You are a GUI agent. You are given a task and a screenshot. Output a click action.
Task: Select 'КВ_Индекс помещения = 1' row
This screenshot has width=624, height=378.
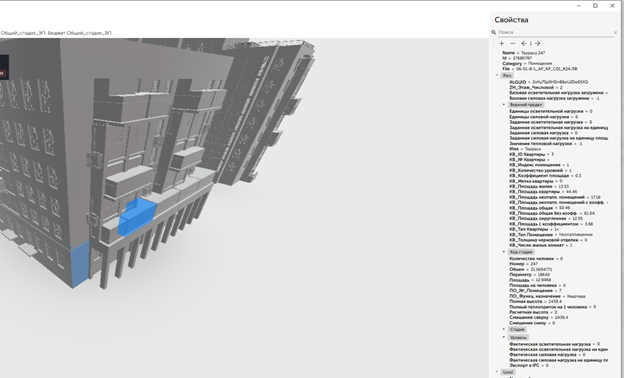tap(539, 165)
